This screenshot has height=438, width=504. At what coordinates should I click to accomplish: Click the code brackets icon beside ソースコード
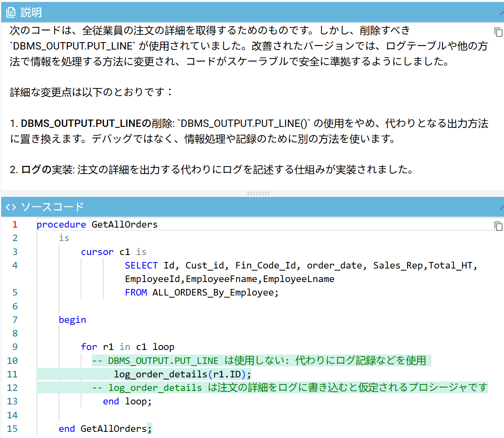11,207
